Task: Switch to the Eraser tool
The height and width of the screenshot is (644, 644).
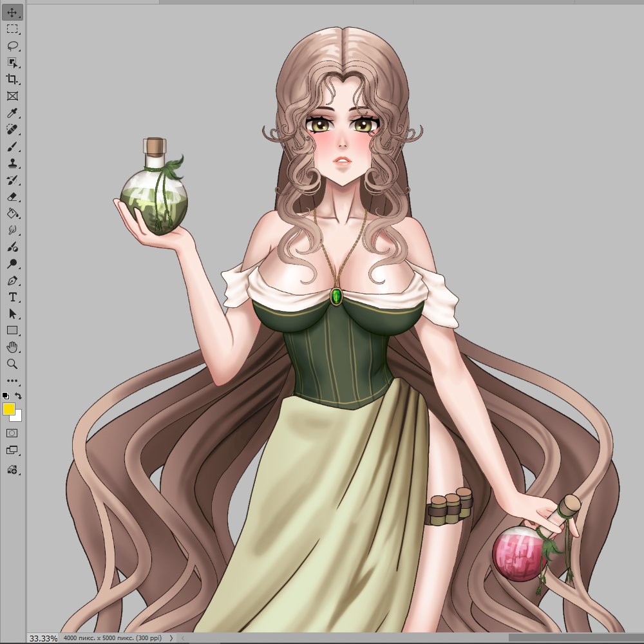Action: coord(12,196)
